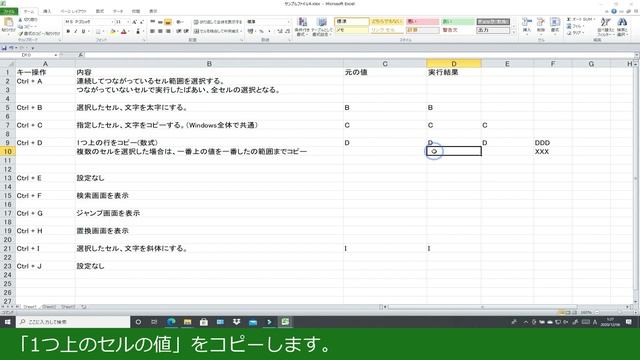Apply the comma style icon
The height and width of the screenshot is (360, 640).
tap(269, 31)
